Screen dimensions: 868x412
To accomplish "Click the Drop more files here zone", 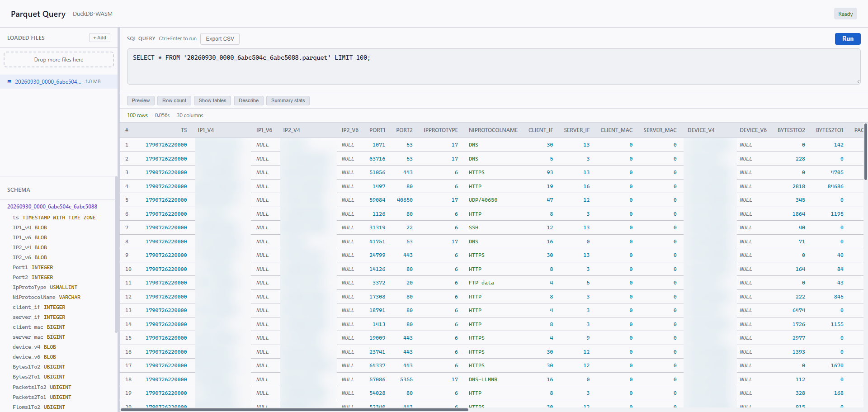I will pyautogui.click(x=59, y=60).
